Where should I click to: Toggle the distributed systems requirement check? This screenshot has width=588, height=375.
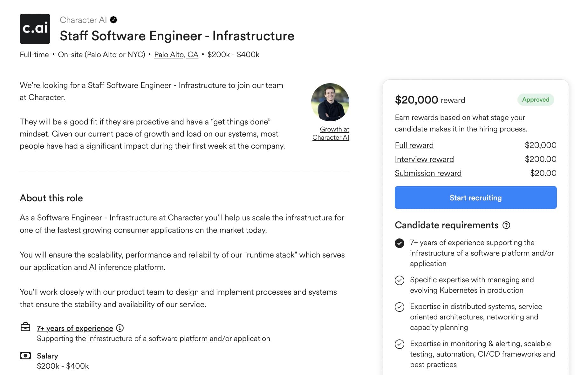(400, 307)
